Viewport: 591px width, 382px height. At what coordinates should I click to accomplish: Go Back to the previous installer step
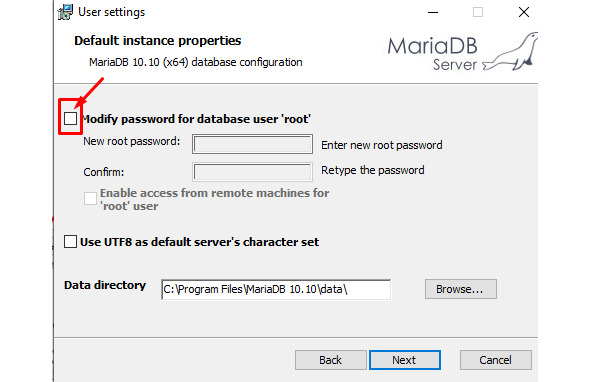[331, 360]
